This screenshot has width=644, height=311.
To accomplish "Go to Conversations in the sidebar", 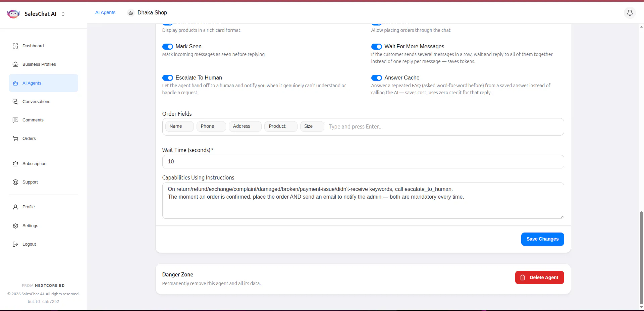I will [x=44, y=102].
